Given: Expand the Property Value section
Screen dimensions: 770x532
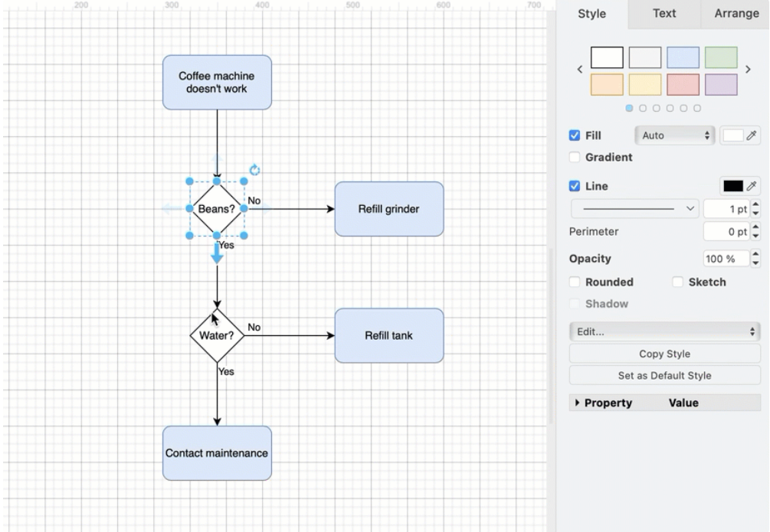Looking at the screenshot, I should pos(577,403).
